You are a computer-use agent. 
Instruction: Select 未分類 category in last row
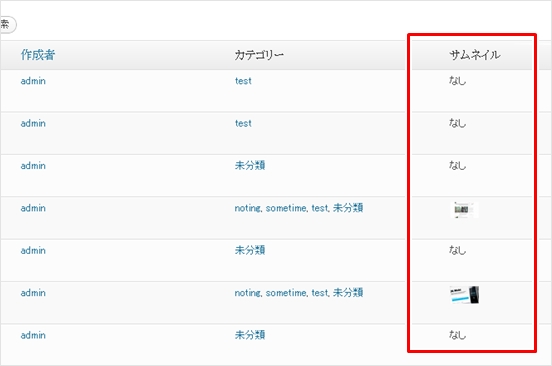tap(250, 335)
